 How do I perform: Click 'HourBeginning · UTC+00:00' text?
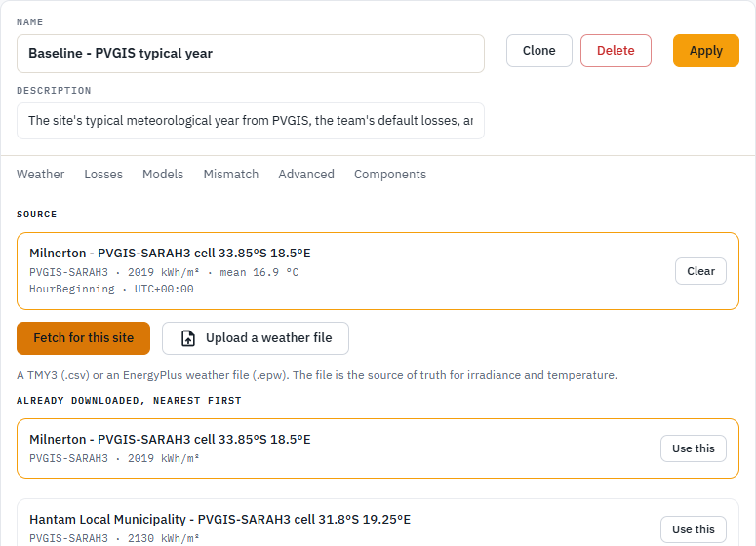(x=111, y=289)
